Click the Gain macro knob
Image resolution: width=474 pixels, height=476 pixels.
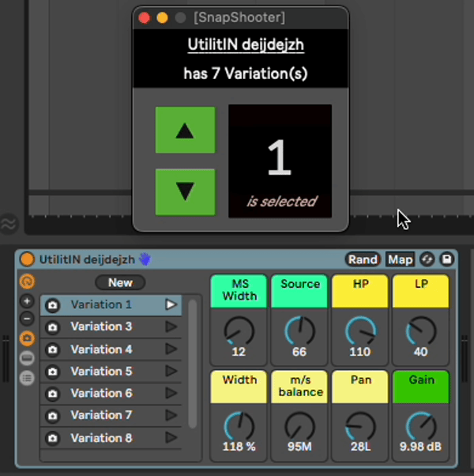(x=421, y=426)
